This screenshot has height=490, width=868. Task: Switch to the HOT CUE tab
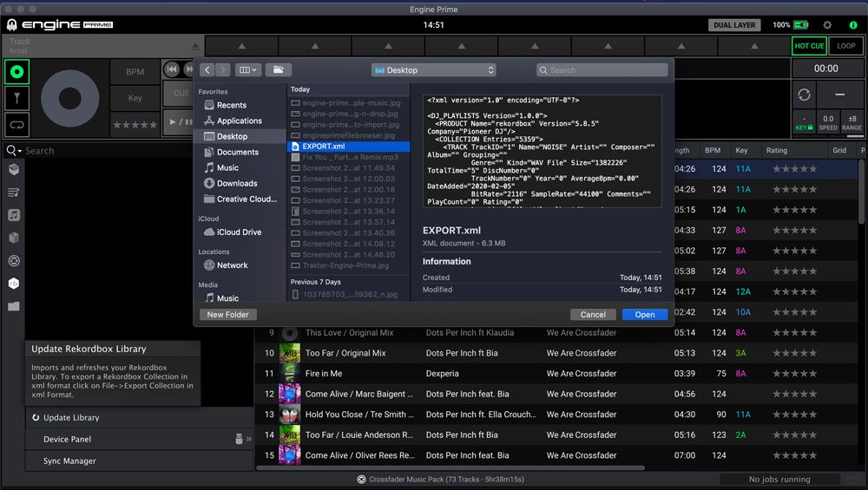click(809, 46)
